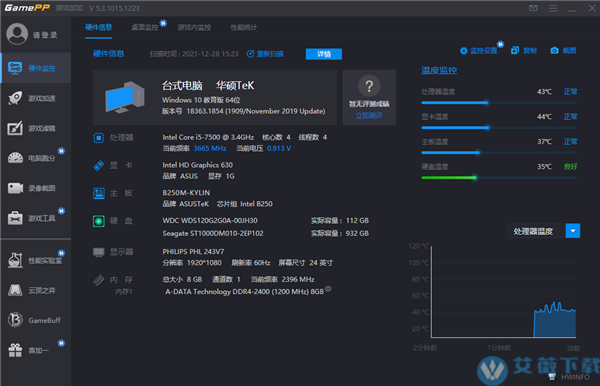Open the hamburger menu in title bar
The width and height of the screenshot is (600, 386).
click(x=553, y=8)
